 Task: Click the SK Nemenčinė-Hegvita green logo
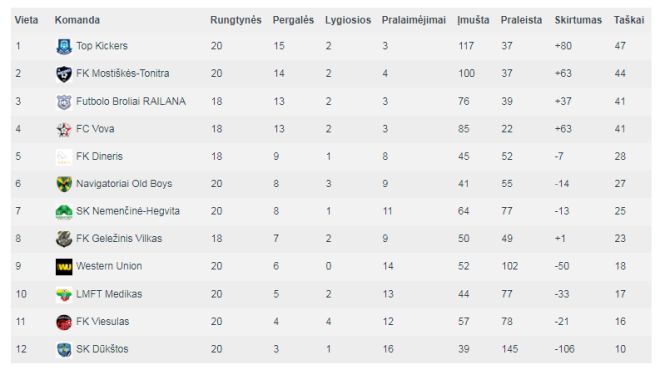64,211
